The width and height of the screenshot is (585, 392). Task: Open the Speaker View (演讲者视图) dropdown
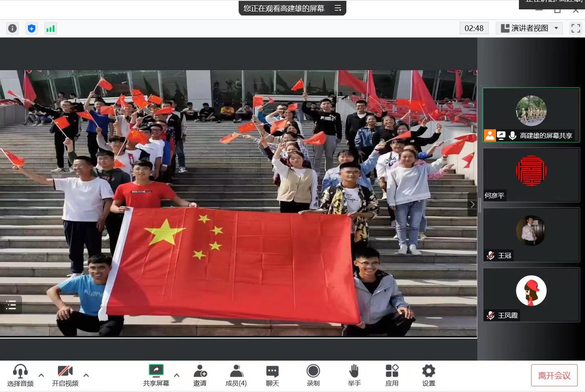(529, 28)
